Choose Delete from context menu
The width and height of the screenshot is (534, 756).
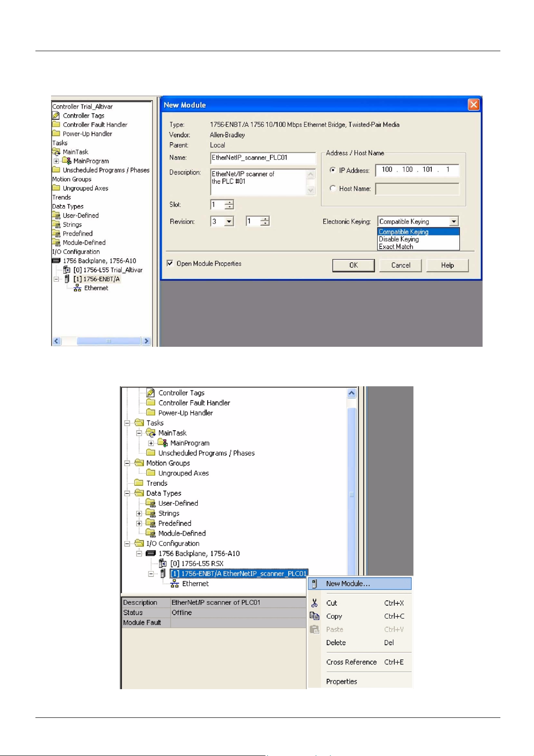coord(360,642)
